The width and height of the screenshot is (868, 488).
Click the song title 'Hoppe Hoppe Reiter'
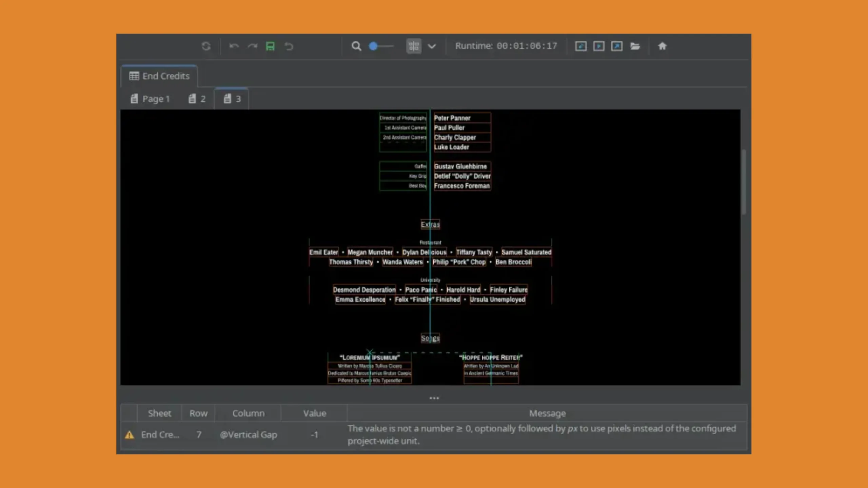(491, 358)
